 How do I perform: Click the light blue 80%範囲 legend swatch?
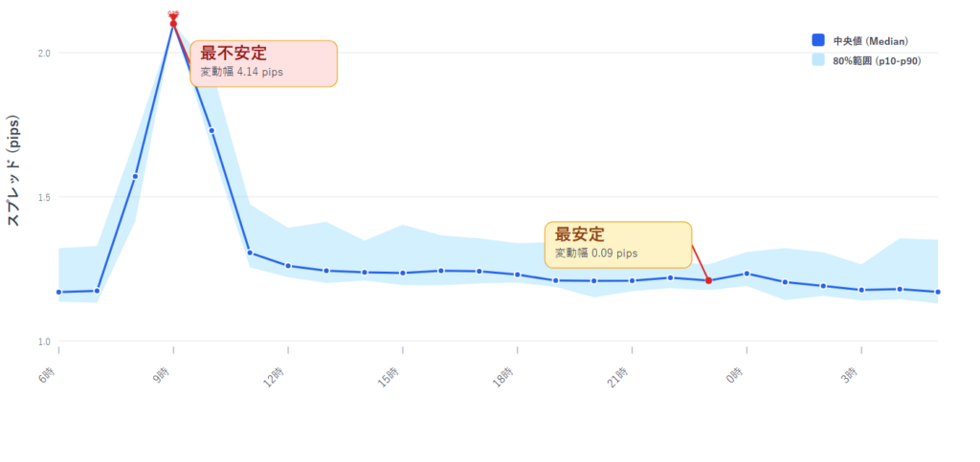click(818, 60)
